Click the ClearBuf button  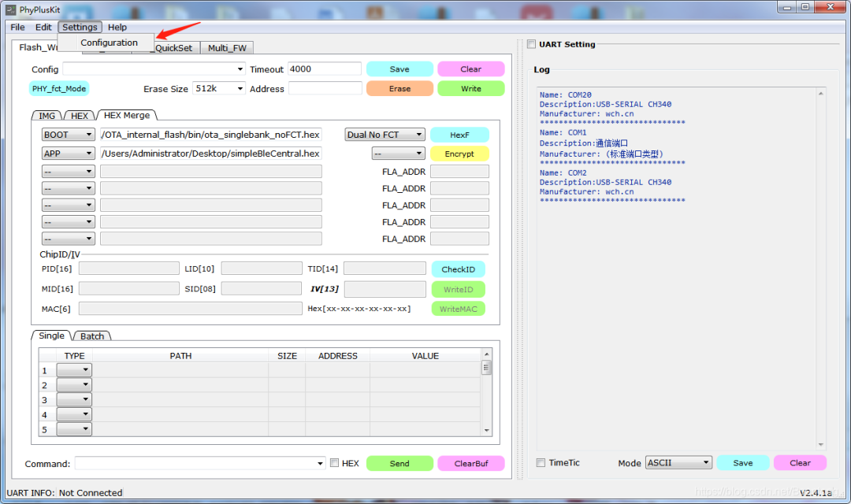click(x=470, y=463)
